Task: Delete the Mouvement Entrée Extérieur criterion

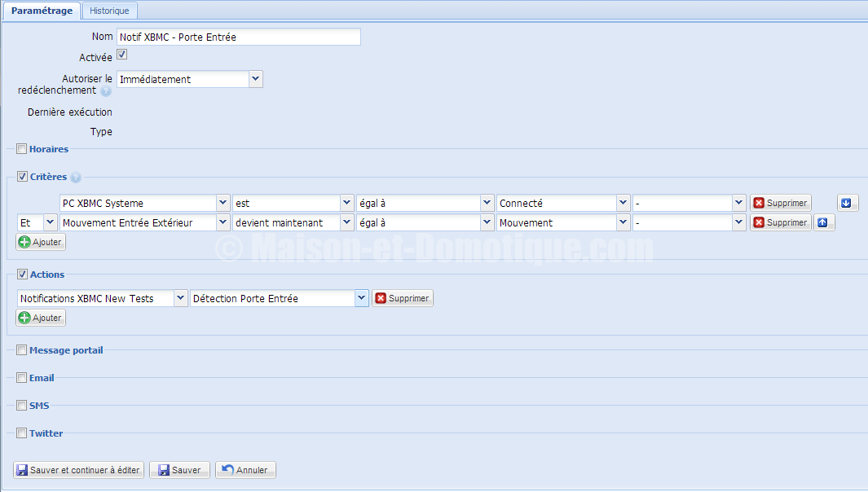Action: (781, 222)
